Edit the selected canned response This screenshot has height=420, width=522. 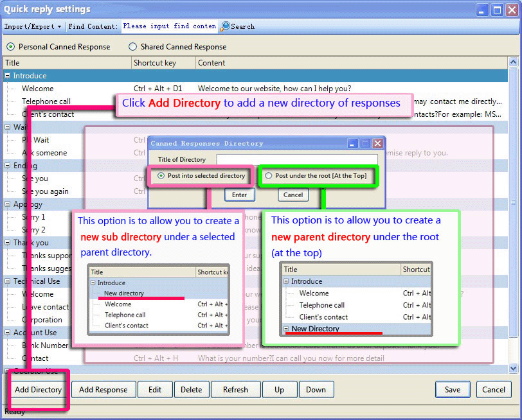pyautogui.click(x=155, y=390)
